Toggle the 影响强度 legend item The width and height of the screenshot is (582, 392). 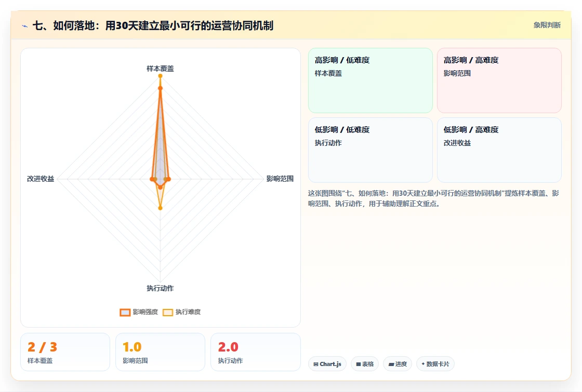139,312
